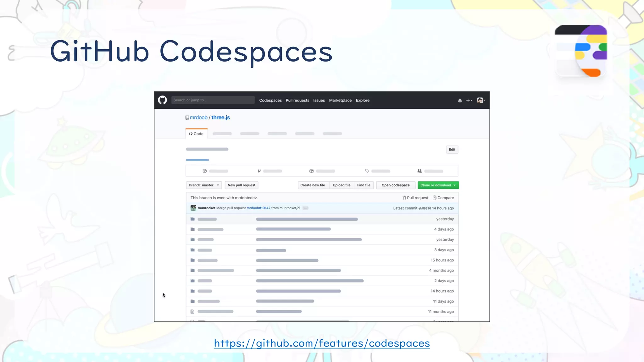Click the Compare link in branch bar
644x362 pixels.
click(x=443, y=198)
